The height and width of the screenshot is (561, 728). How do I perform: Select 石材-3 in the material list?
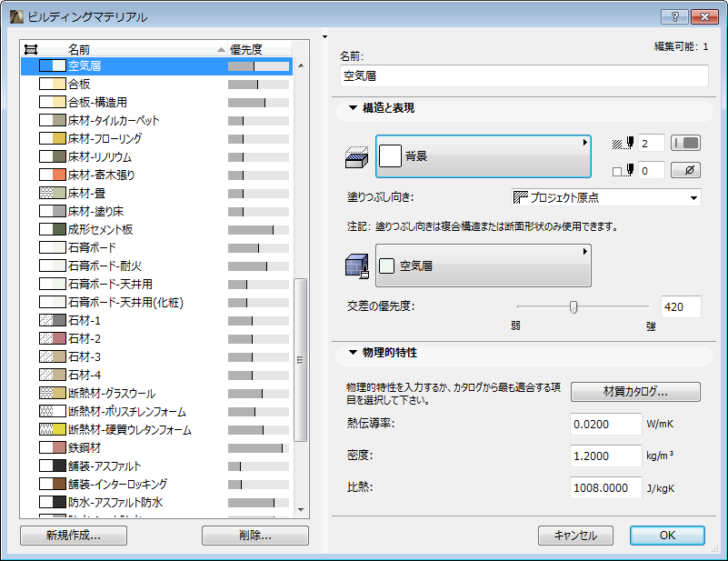click(x=156, y=356)
